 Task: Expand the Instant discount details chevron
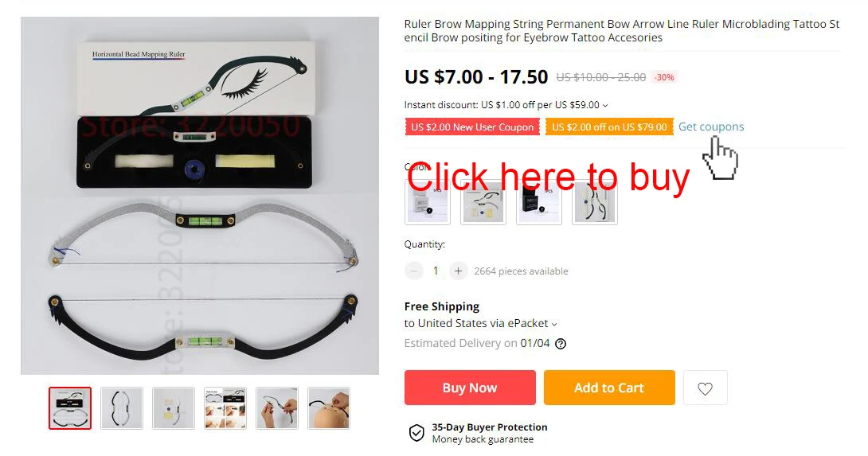click(x=605, y=105)
